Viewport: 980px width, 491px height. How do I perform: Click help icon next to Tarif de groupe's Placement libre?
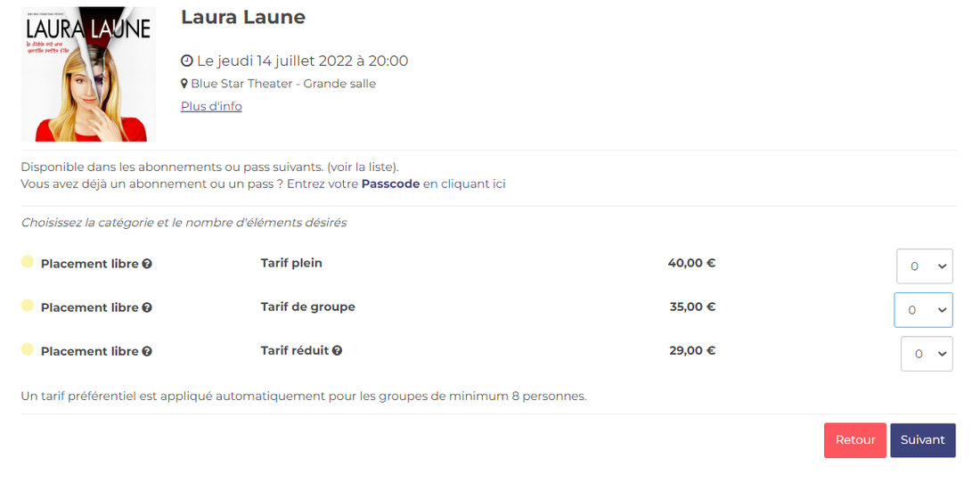coord(147,307)
